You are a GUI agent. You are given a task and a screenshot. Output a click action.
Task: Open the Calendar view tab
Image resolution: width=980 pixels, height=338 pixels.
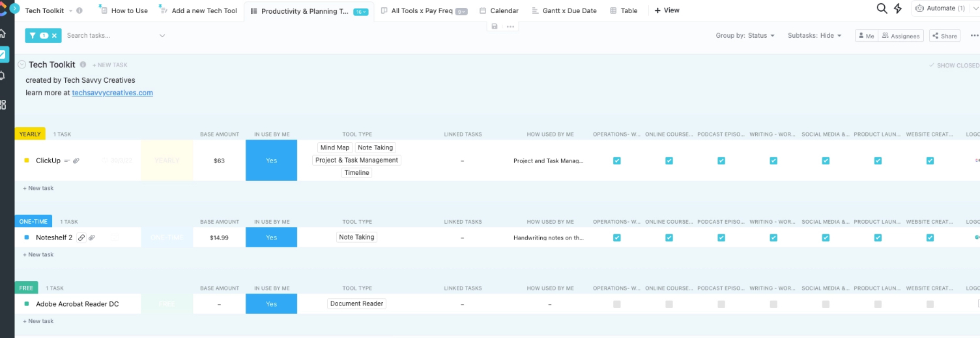pos(499,11)
